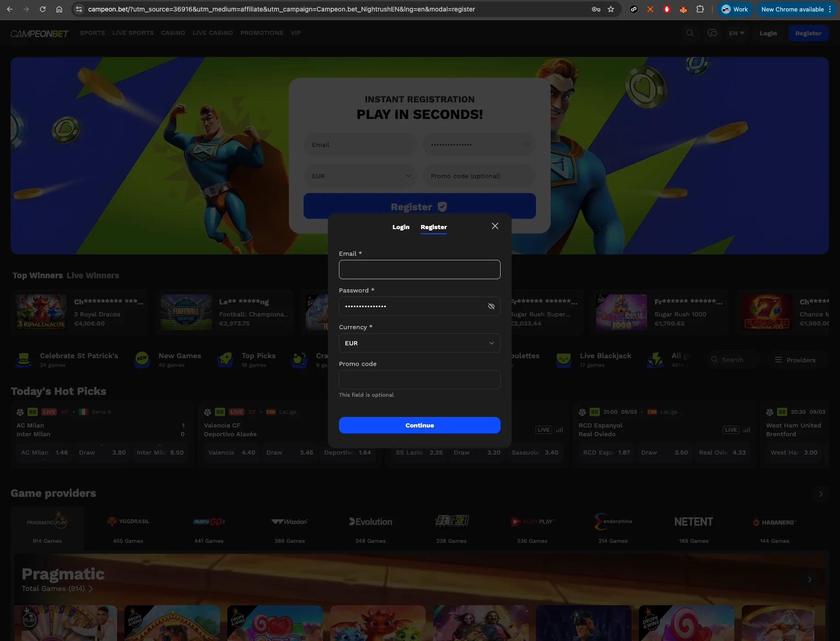Bet on AC Milan at 1.46

(44, 452)
